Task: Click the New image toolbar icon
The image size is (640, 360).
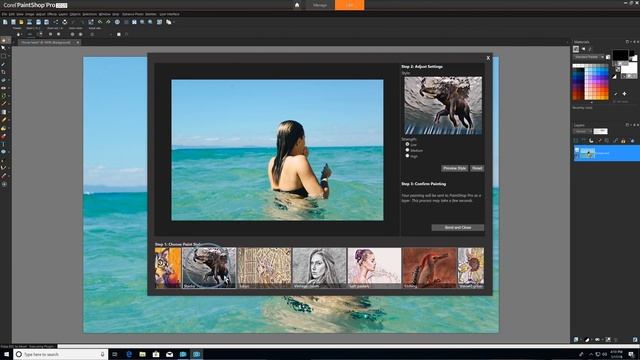Action: coord(5,22)
